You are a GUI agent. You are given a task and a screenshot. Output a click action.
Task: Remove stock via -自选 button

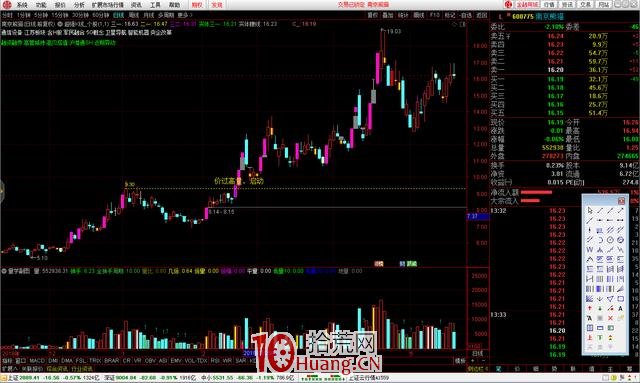point(466,15)
